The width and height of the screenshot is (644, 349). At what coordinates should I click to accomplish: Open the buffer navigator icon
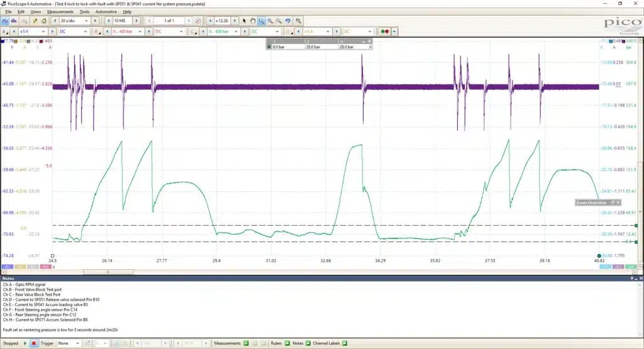[x=198, y=21]
